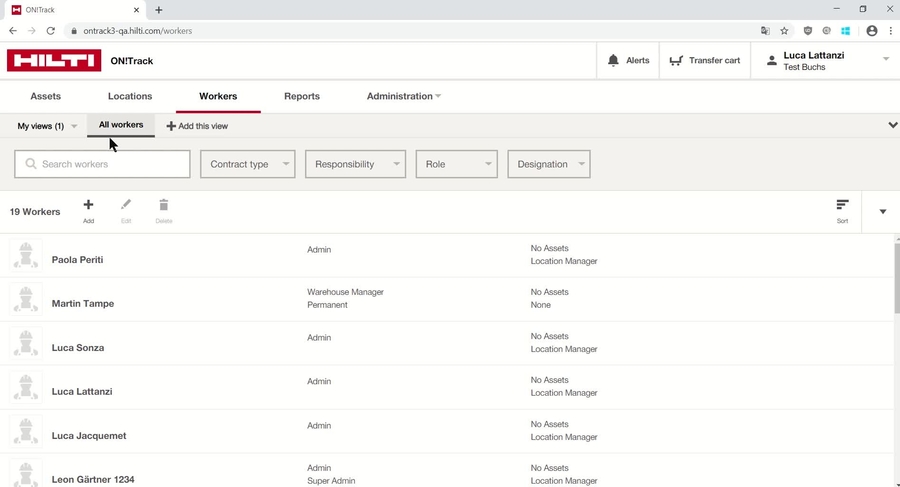Viewport: 900px width, 487px height.
Task: Select the Workers tab
Action: click(218, 96)
